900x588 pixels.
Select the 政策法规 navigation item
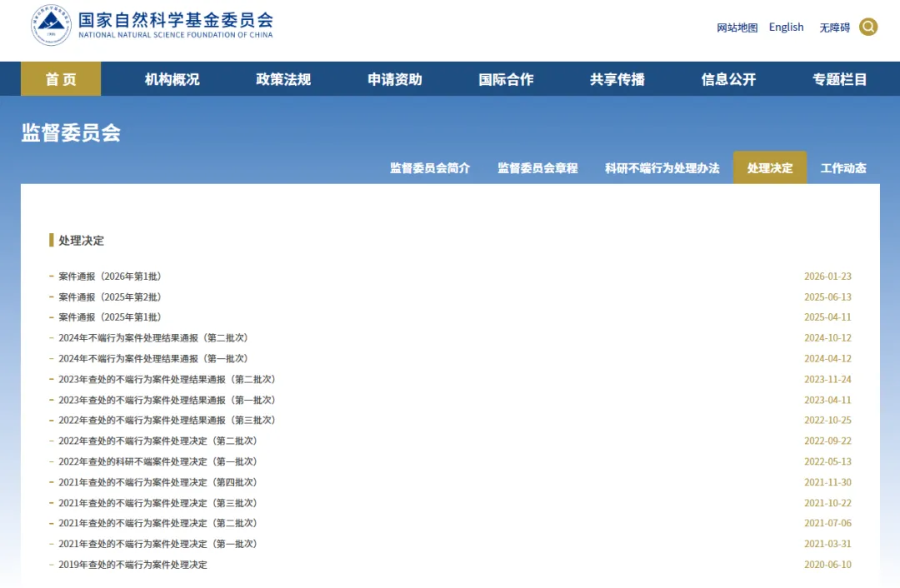tap(283, 79)
